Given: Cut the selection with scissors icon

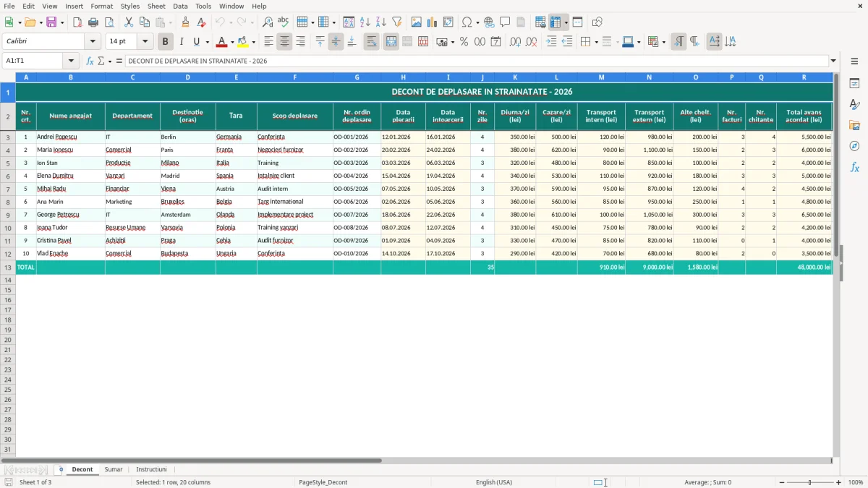Looking at the screenshot, I should 129,22.
